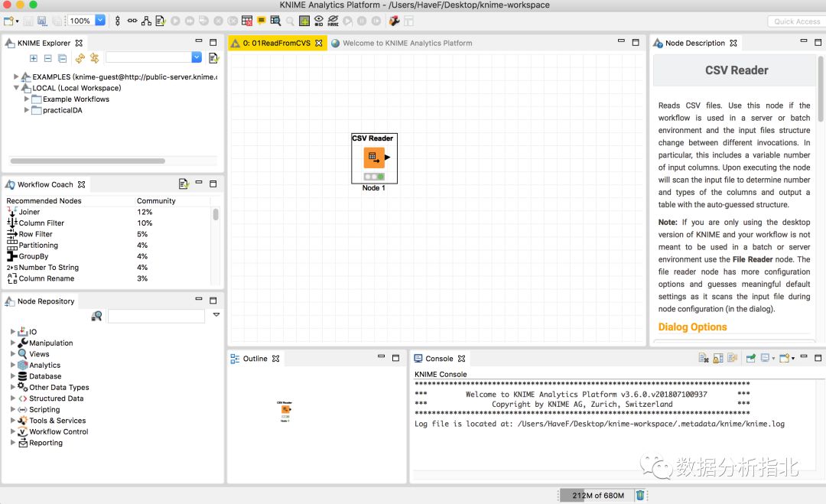Click the Community column header
Screen dimensions: 826x504
pos(156,200)
